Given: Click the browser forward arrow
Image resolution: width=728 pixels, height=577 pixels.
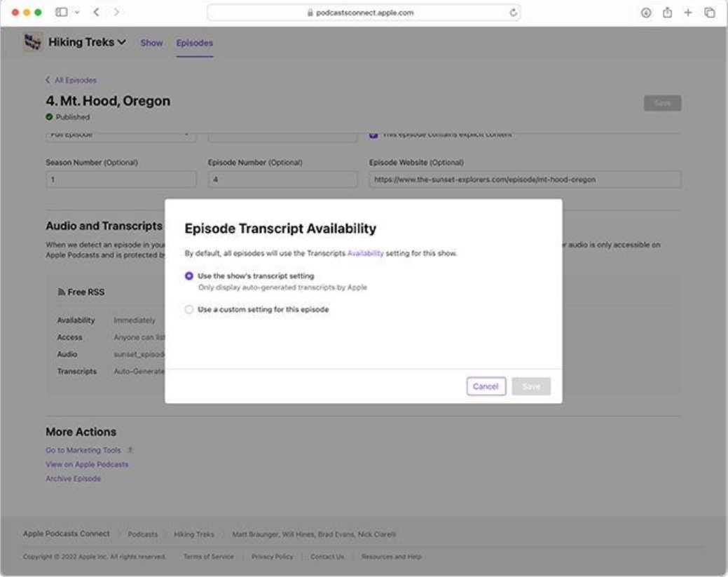Looking at the screenshot, I should click(x=116, y=13).
